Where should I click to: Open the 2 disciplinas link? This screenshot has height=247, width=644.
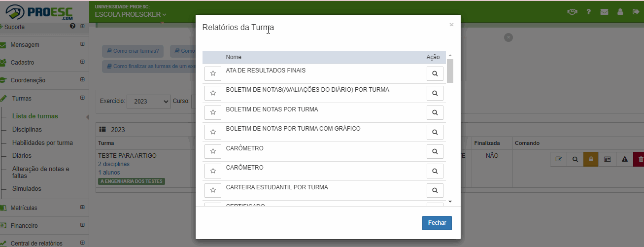114,164
